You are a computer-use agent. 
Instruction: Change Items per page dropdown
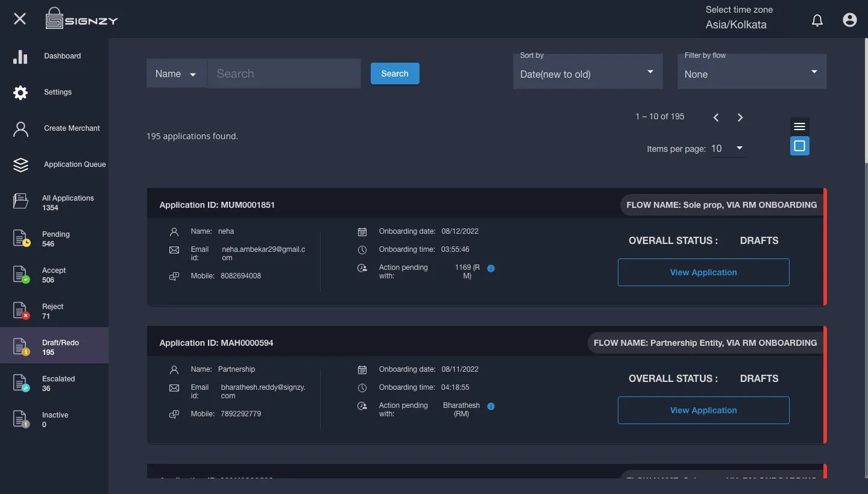click(728, 148)
